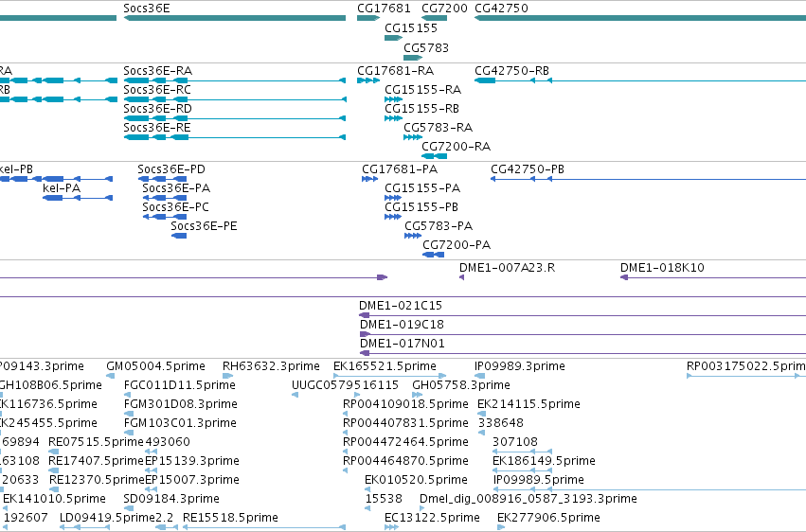The width and height of the screenshot is (806, 532).
Task: Select the CG7200 gene label
Action: [444, 9]
